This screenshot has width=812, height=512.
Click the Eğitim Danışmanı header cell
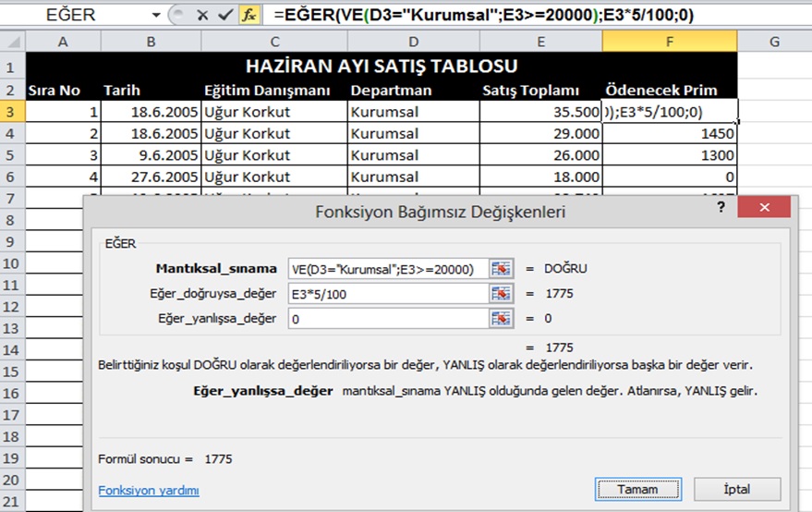point(274,91)
